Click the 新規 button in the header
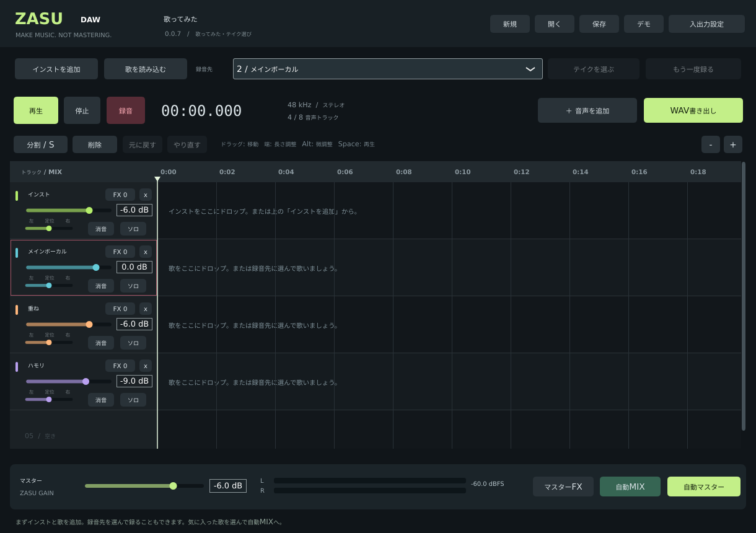The height and width of the screenshot is (533, 756). pos(510,24)
